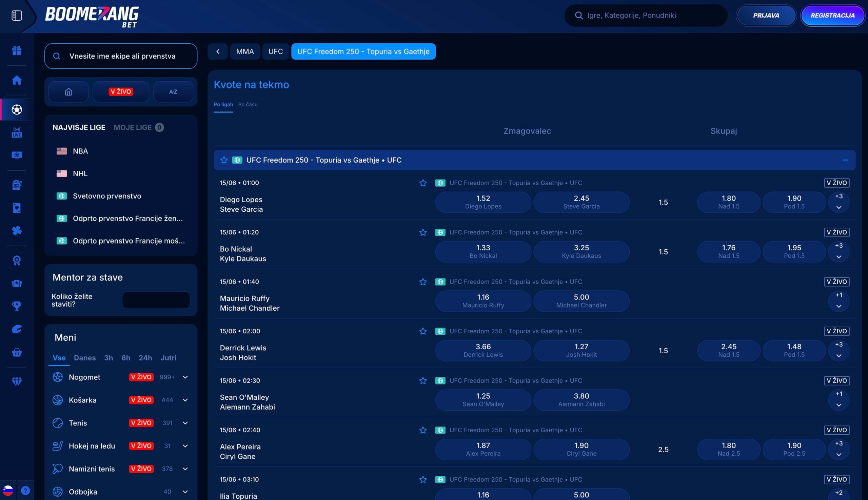This screenshot has width=868, height=500.
Task: Expand the Odbojka category
Action: (185, 492)
